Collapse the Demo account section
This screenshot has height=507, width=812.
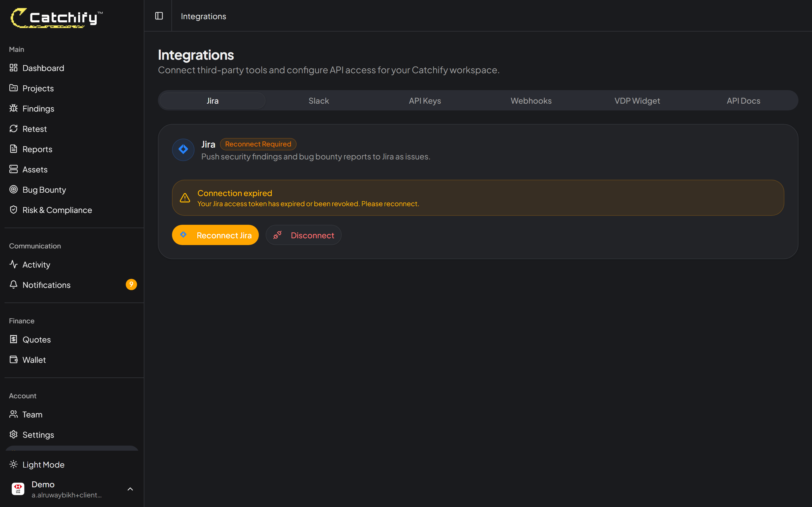point(130,489)
